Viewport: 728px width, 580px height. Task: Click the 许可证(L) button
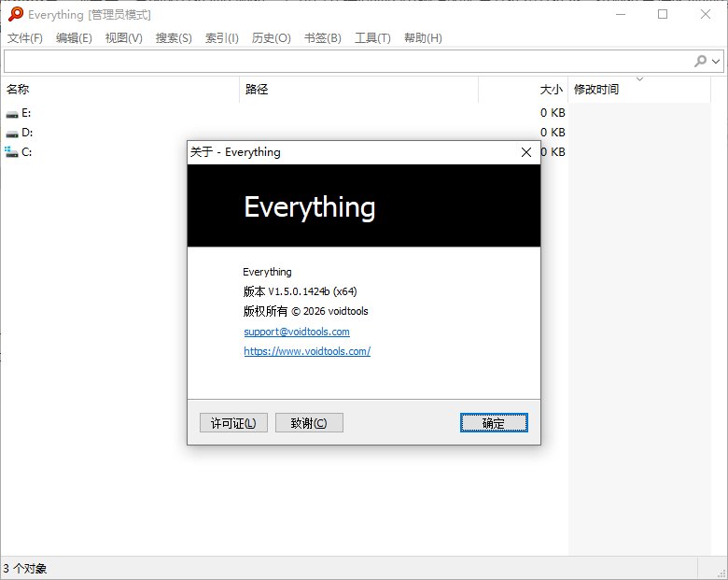tap(233, 423)
